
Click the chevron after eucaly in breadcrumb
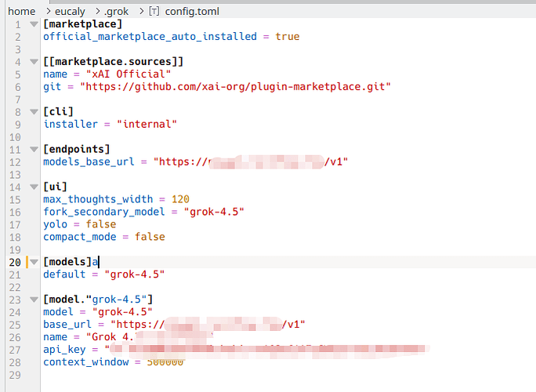(98, 12)
